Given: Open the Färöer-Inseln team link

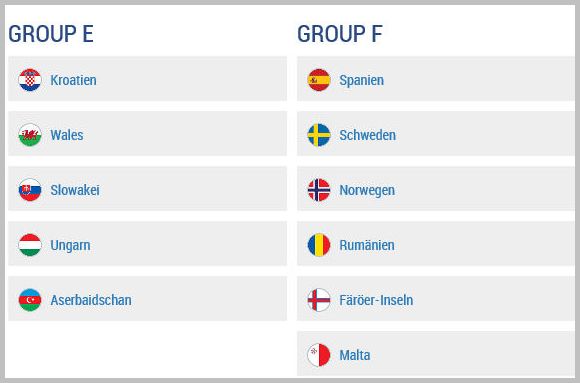Looking at the screenshot, I should pyautogui.click(x=376, y=300).
